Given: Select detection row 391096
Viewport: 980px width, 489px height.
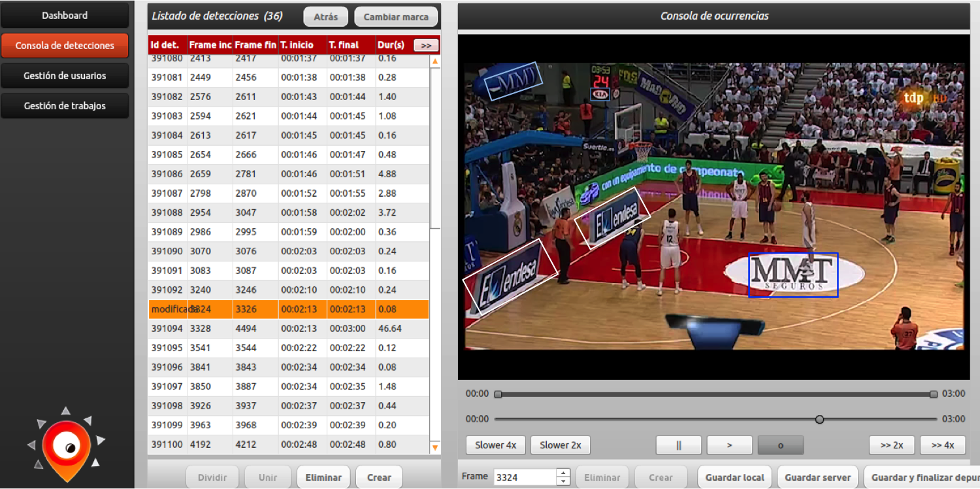Looking at the screenshot, I should [289, 367].
